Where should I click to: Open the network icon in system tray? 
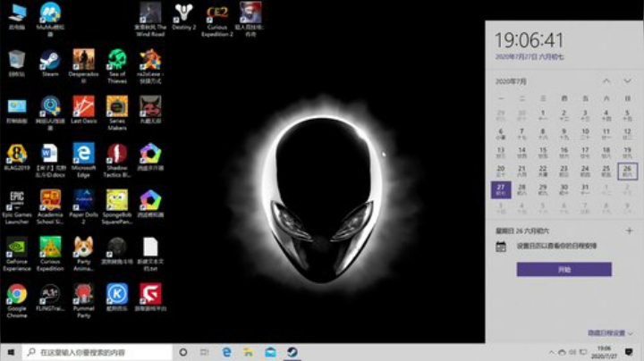[583, 352]
